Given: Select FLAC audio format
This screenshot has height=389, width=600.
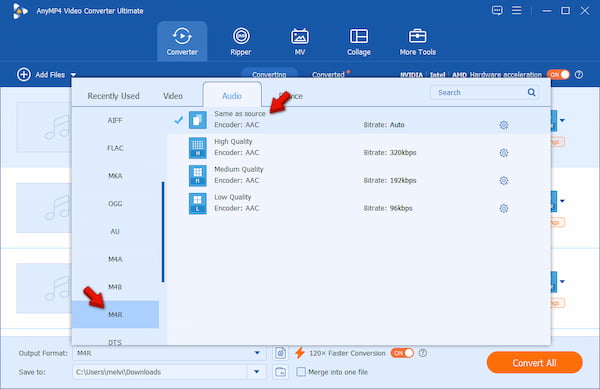Looking at the screenshot, I should pyautogui.click(x=115, y=148).
